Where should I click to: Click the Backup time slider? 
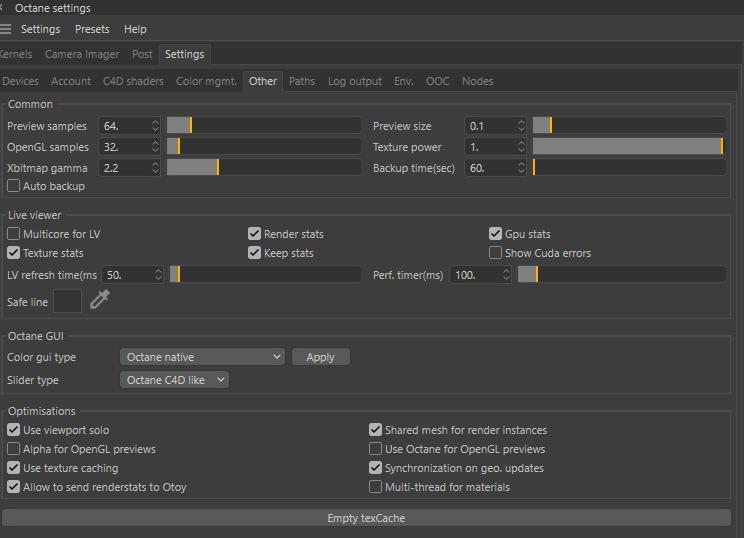(629, 167)
